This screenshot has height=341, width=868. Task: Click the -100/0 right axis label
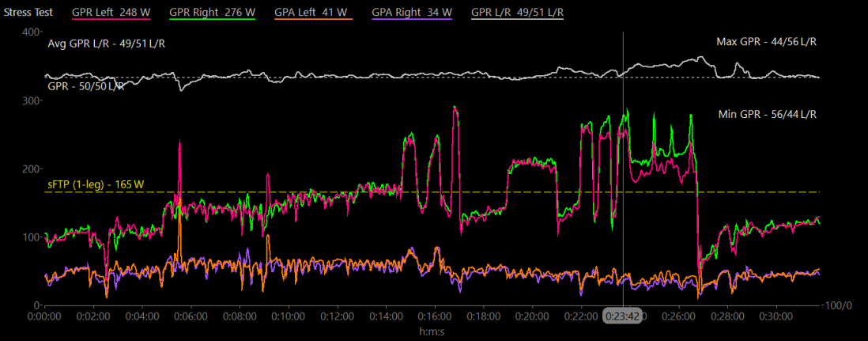tap(837, 305)
